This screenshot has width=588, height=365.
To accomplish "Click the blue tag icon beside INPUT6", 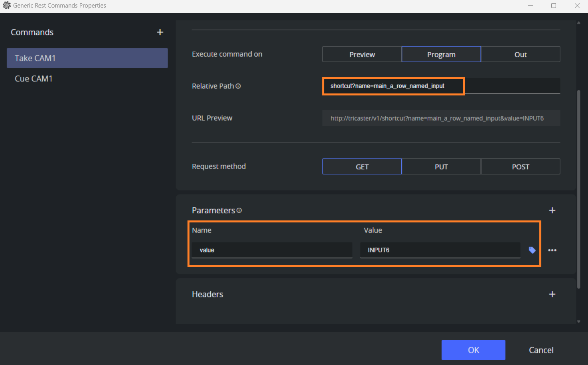I will pos(532,250).
